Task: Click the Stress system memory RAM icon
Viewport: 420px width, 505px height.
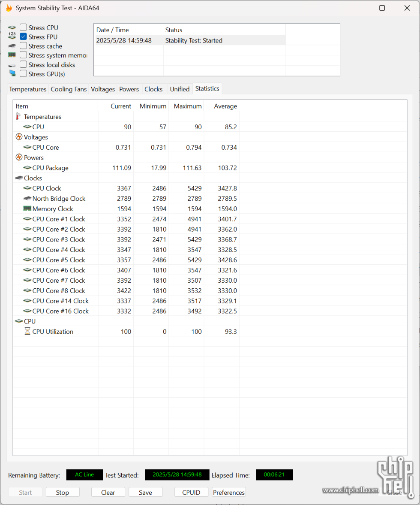Action: (x=12, y=55)
